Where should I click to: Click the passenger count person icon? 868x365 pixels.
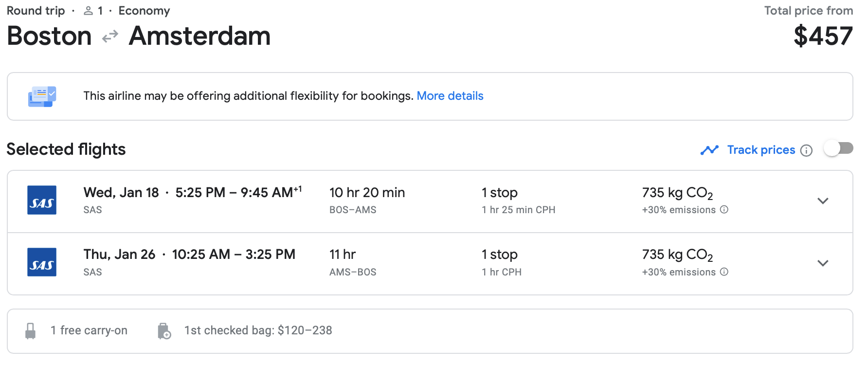click(88, 11)
